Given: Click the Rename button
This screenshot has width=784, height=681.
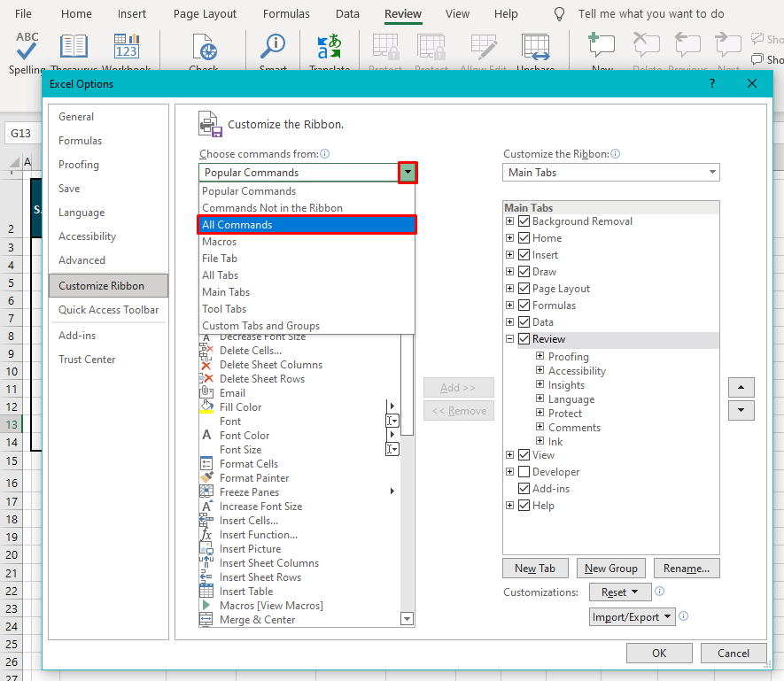Looking at the screenshot, I should point(687,568).
